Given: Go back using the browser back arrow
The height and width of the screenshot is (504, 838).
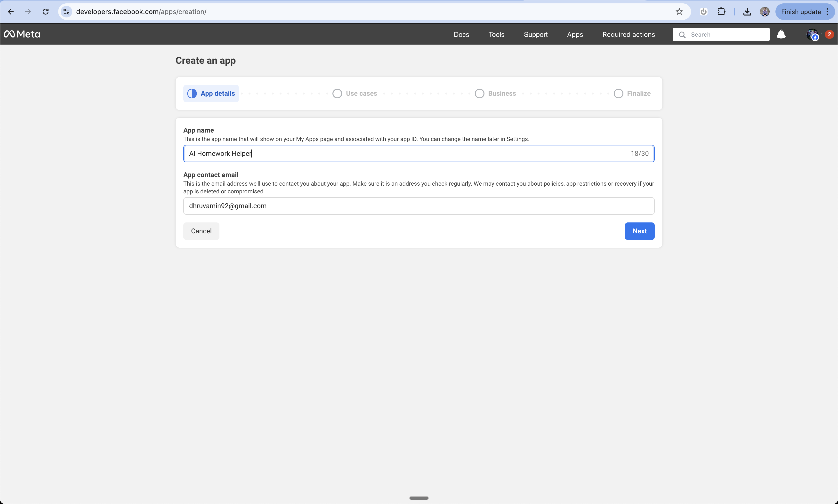Looking at the screenshot, I should click(11, 12).
